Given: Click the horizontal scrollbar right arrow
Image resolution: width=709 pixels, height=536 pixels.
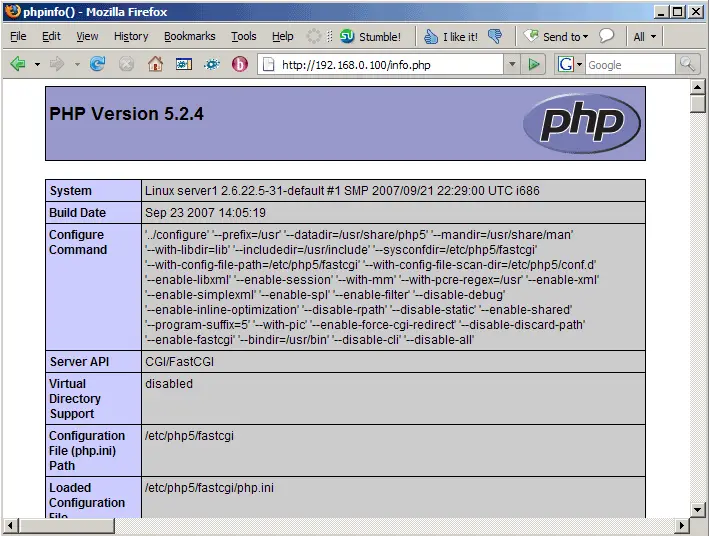Looking at the screenshot, I should pos(681,526).
